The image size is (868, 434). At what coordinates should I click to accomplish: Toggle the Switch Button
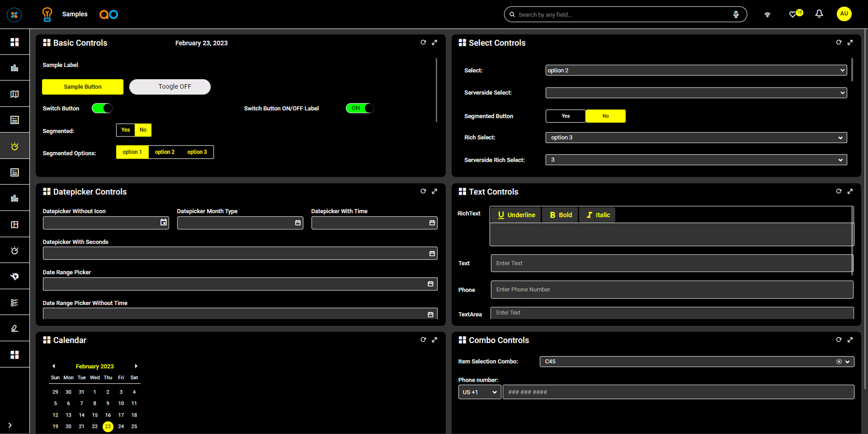pos(102,108)
